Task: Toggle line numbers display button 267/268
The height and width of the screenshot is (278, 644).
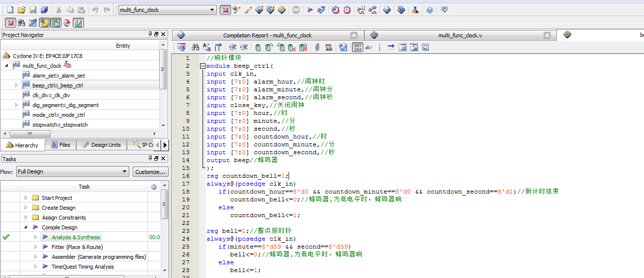Action: [357, 47]
